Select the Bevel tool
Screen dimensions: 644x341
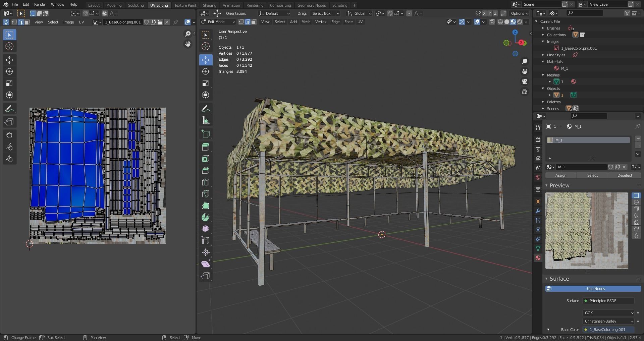coord(206,170)
